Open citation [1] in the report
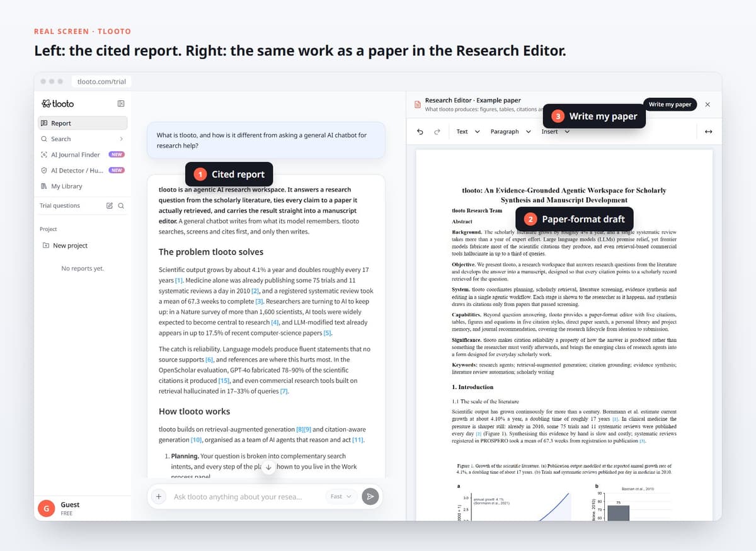The image size is (756, 551). coord(180,280)
